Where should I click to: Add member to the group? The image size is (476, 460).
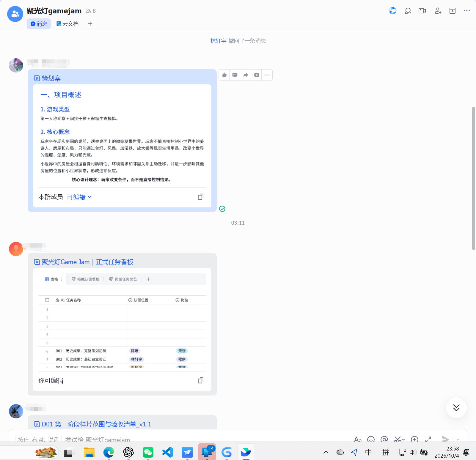(438, 11)
